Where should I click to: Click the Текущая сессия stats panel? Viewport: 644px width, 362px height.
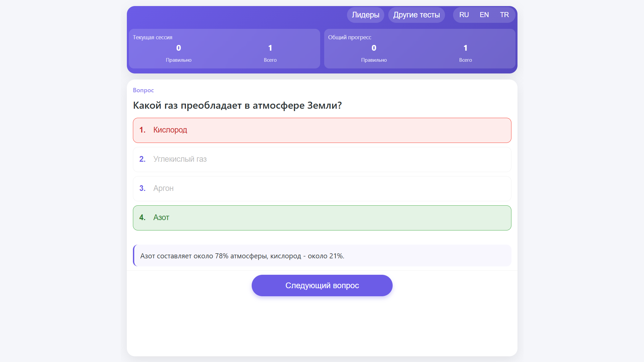[x=224, y=49]
